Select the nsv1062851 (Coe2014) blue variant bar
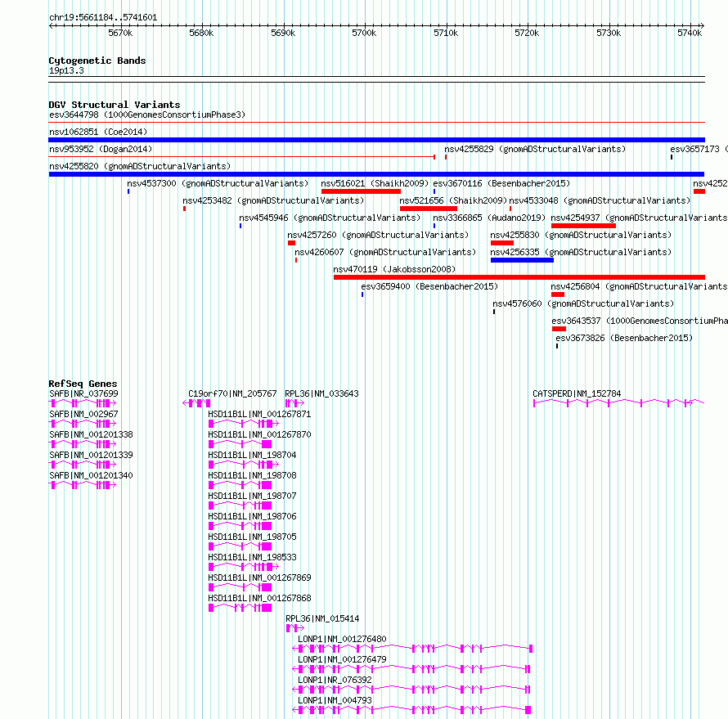 [x=376, y=140]
